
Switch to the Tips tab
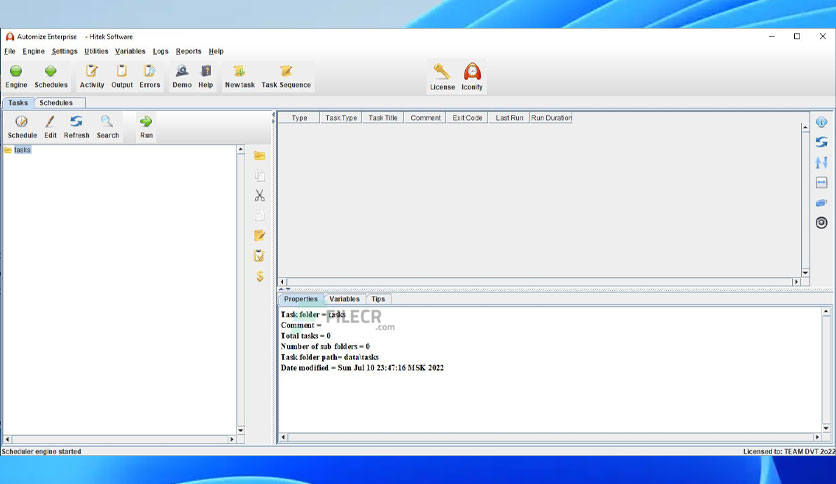378,299
